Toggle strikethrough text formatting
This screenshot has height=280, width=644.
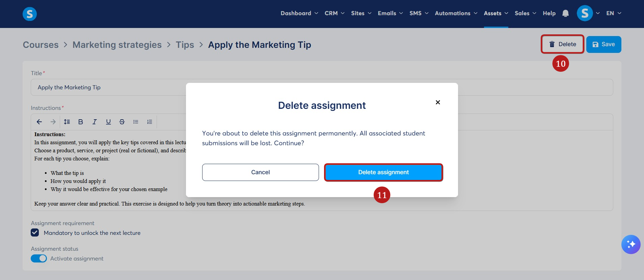pos(122,122)
